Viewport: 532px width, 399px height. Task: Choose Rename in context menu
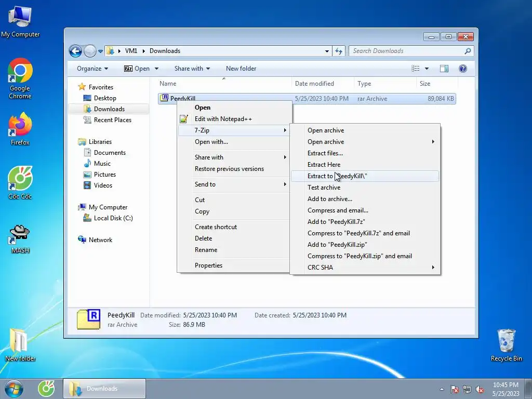click(x=234, y=250)
